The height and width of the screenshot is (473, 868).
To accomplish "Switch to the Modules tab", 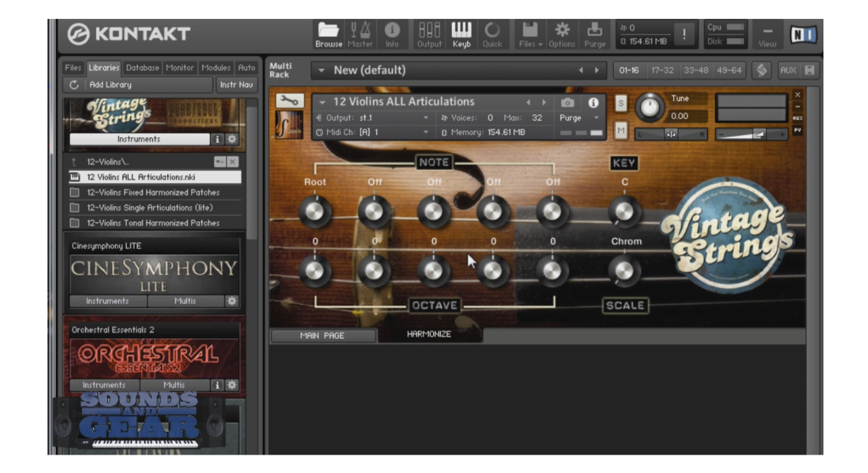I will (x=216, y=68).
